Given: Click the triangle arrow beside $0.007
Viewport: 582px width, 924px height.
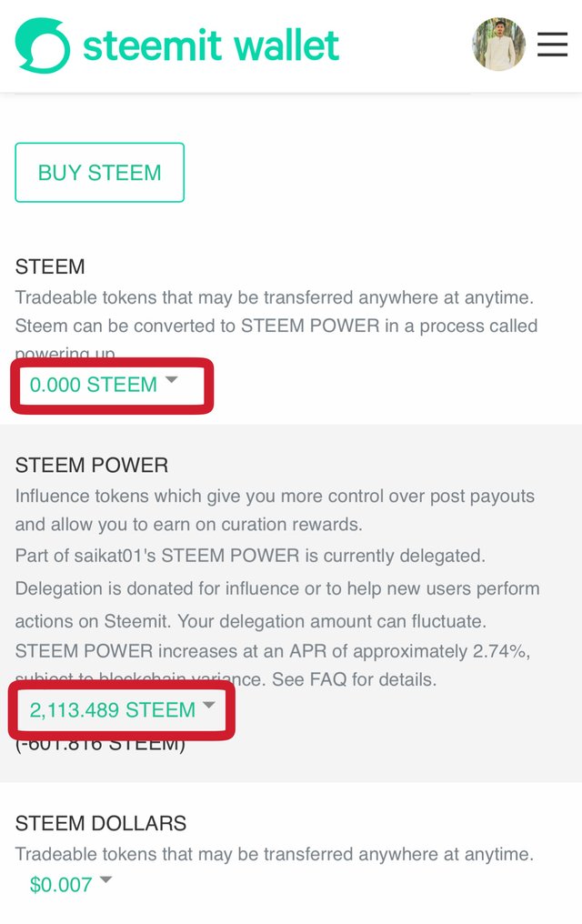Looking at the screenshot, I should point(105,880).
